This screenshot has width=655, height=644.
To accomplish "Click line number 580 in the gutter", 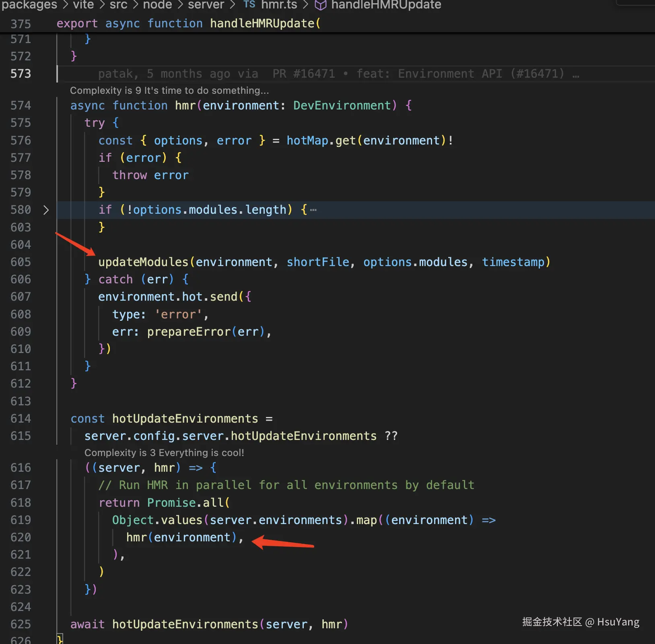I will tap(21, 210).
